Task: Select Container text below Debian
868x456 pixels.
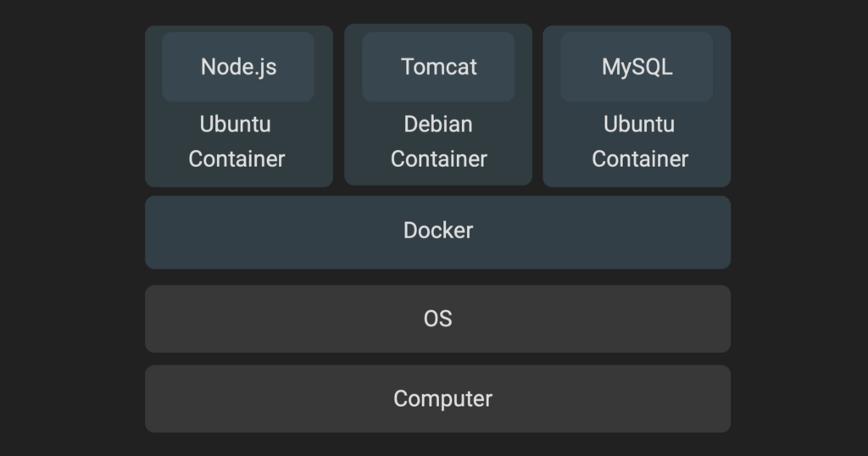Action: [x=439, y=158]
